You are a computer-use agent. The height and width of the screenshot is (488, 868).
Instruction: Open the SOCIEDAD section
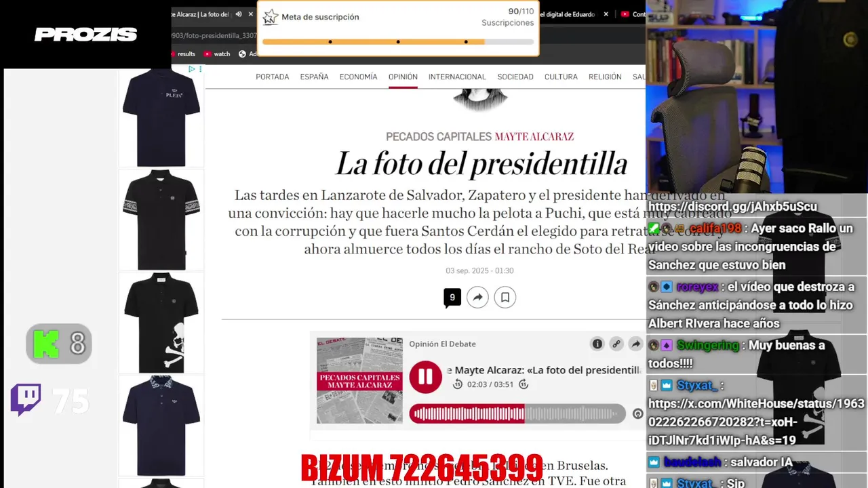515,77
